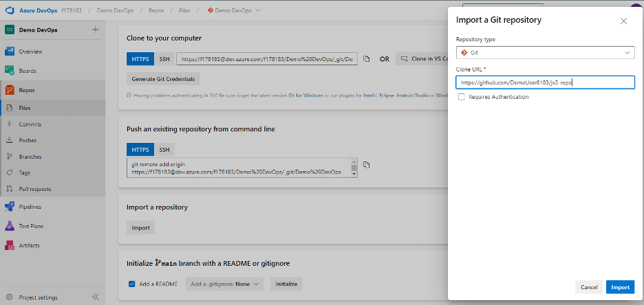Click the Pipelines rocket icon
The height and width of the screenshot is (305, 644).
click(x=10, y=207)
